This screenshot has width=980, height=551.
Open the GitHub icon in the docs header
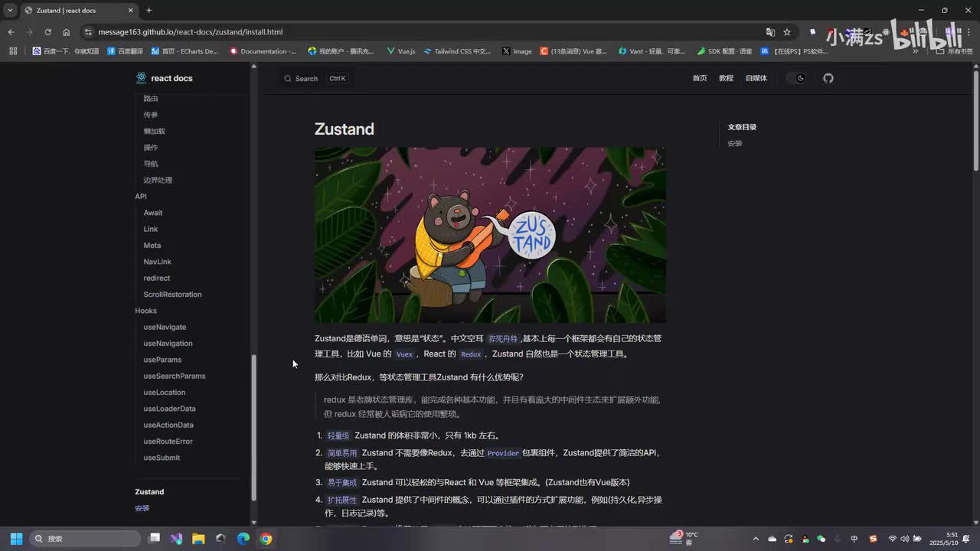pos(828,78)
